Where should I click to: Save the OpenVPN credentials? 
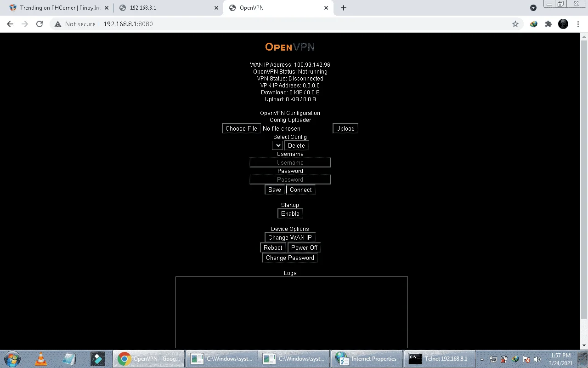coord(275,190)
